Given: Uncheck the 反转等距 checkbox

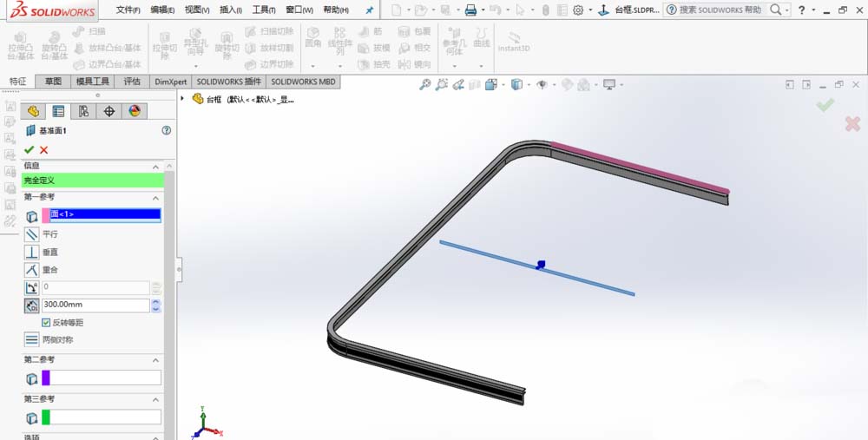Looking at the screenshot, I should pyautogui.click(x=46, y=322).
